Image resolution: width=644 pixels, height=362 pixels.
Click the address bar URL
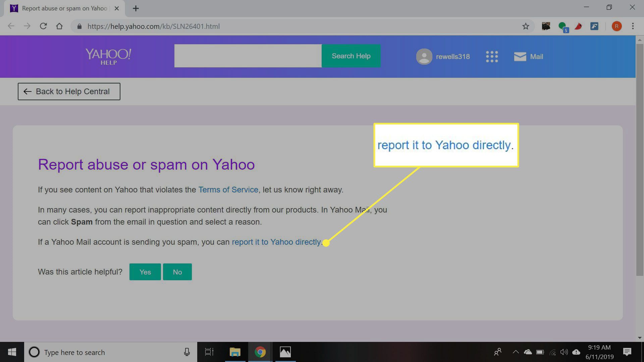(154, 26)
